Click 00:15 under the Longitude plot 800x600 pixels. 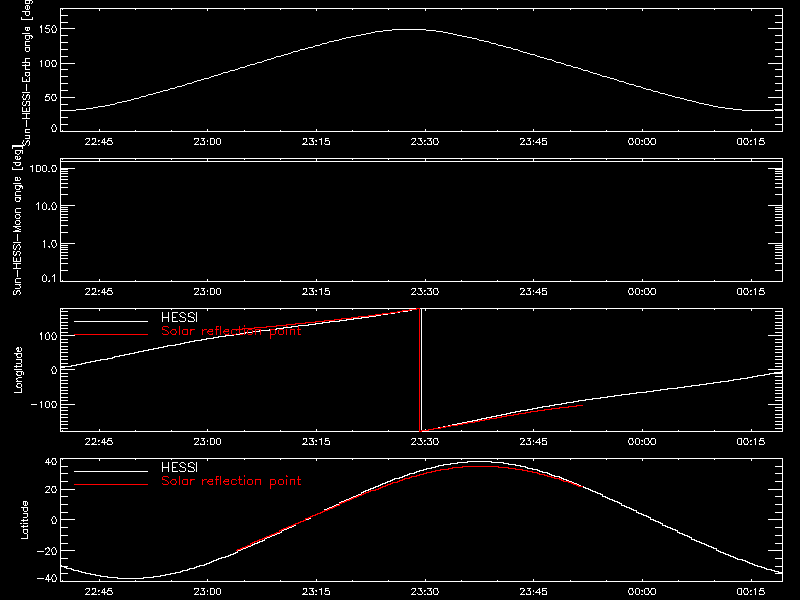(x=751, y=442)
